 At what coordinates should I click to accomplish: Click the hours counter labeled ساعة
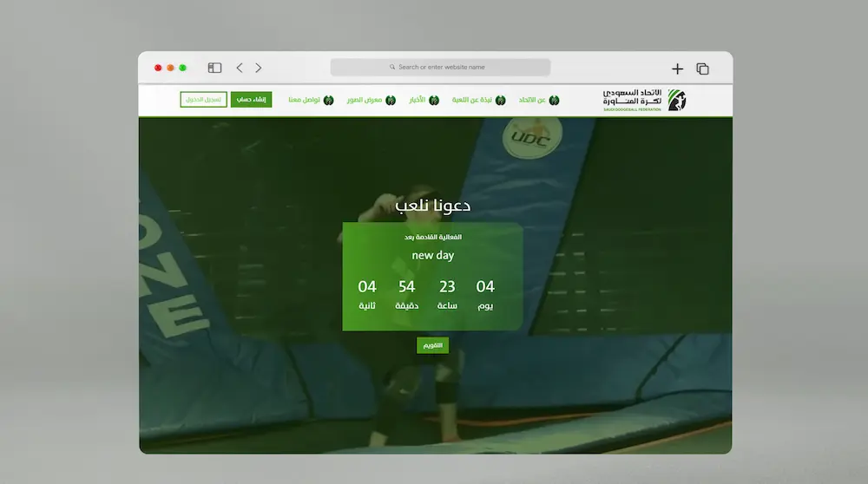447,293
